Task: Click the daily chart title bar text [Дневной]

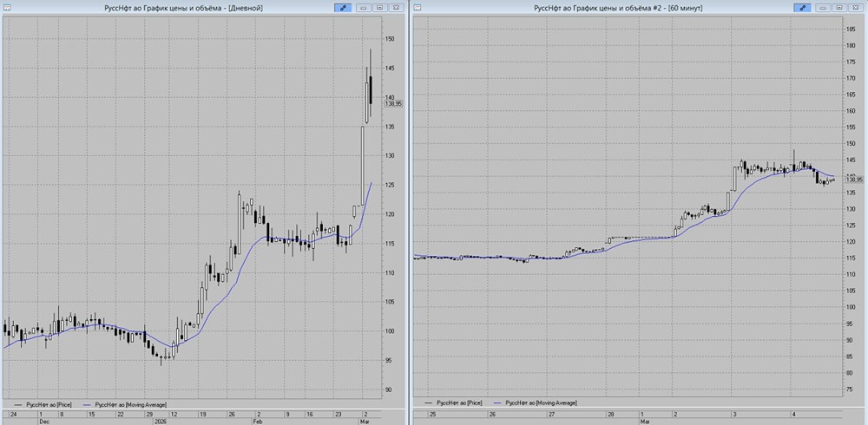Action: point(246,8)
